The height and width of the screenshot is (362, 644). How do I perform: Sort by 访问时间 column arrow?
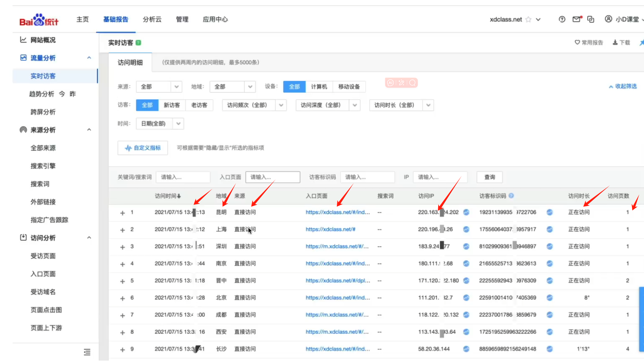(x=179, y=196)
